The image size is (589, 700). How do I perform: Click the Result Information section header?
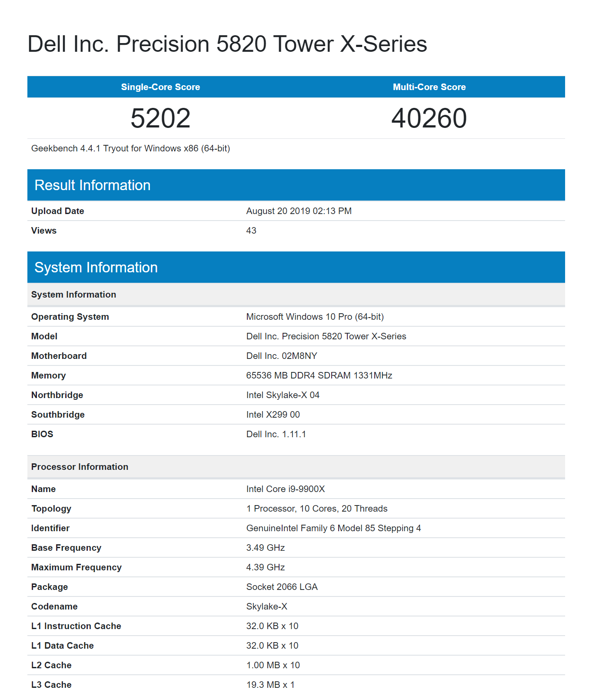pyautogui.click(x=296, y=185)
